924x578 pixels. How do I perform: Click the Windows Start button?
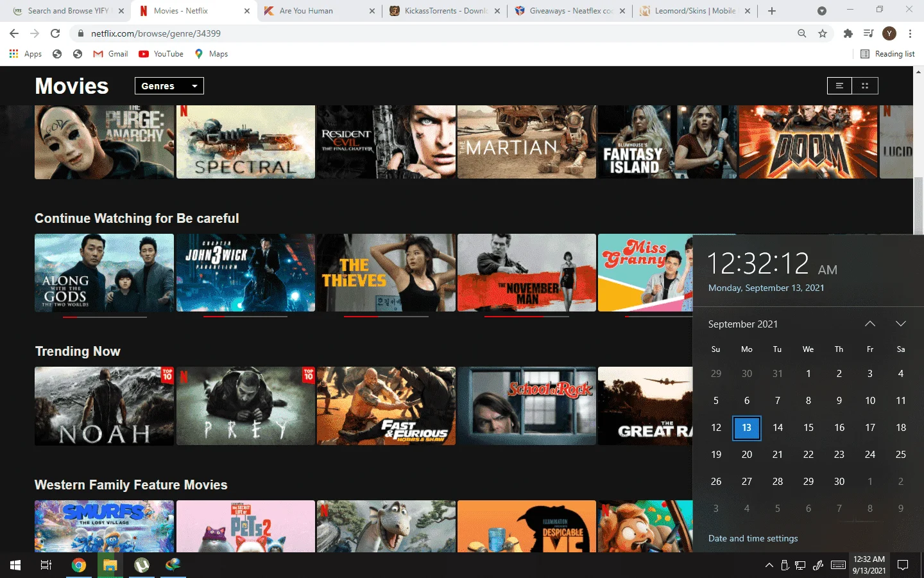pos(15,565)
